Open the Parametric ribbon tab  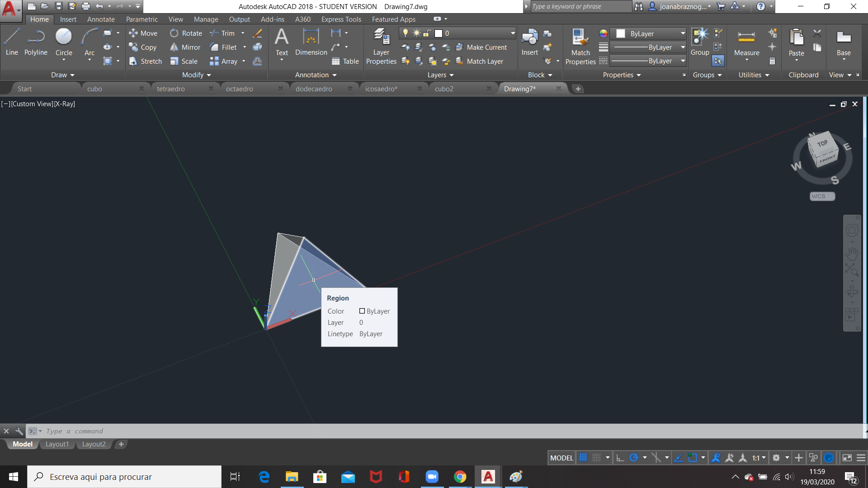click(x=142, y=19)
